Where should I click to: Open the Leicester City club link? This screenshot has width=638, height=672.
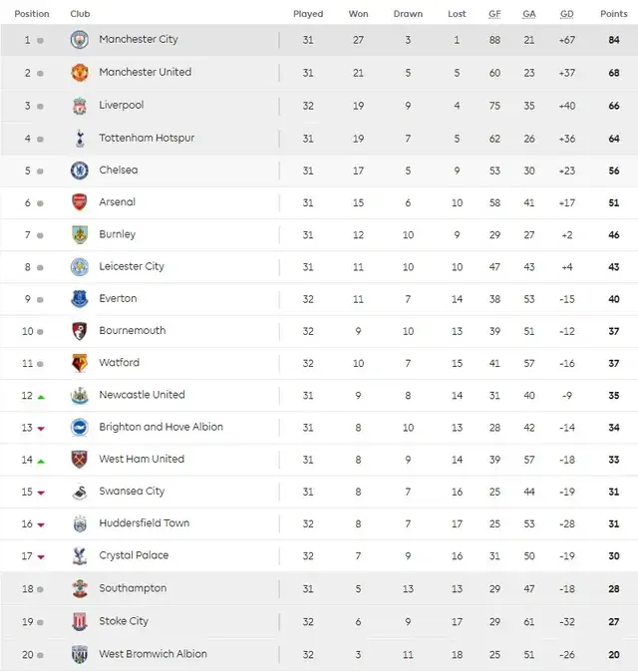coord(132,266)
